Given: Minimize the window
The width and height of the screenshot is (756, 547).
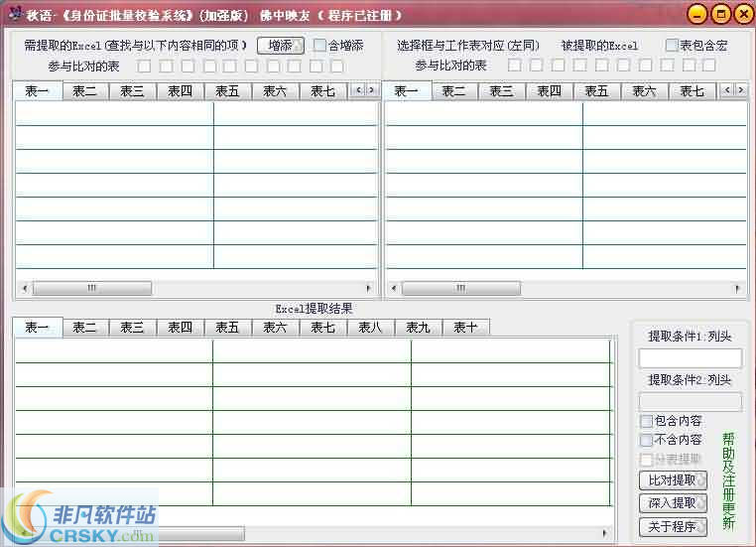Looking at the screenshot, I should (696, 14).
